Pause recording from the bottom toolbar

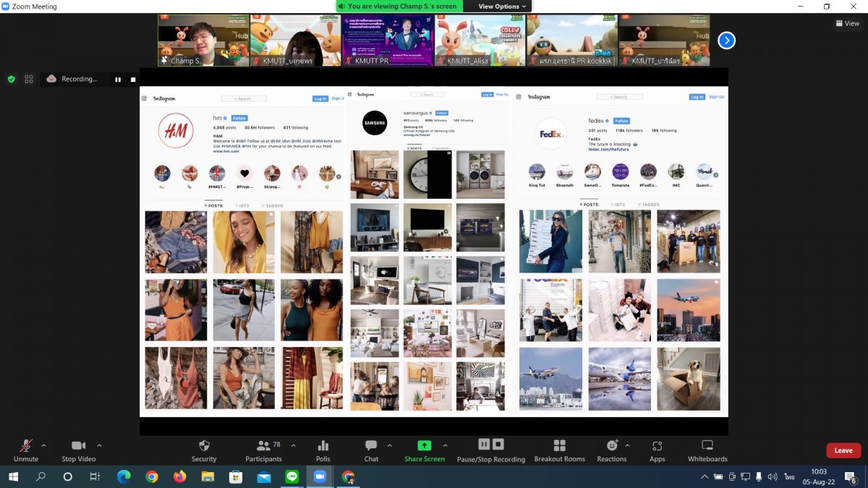point(484,444)
